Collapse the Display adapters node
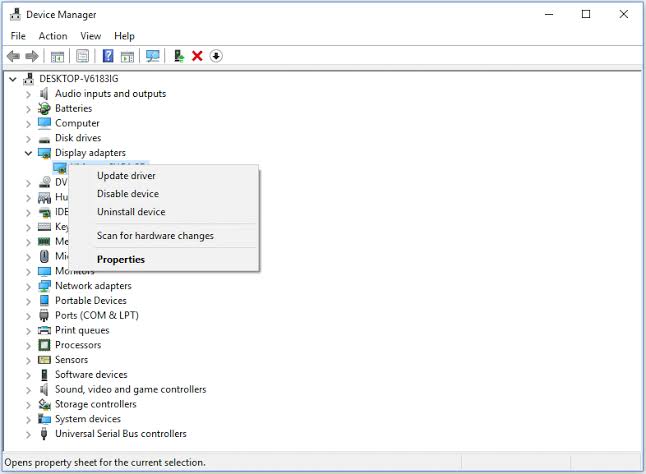The image size is (646, 474). (x=28, y=153)
